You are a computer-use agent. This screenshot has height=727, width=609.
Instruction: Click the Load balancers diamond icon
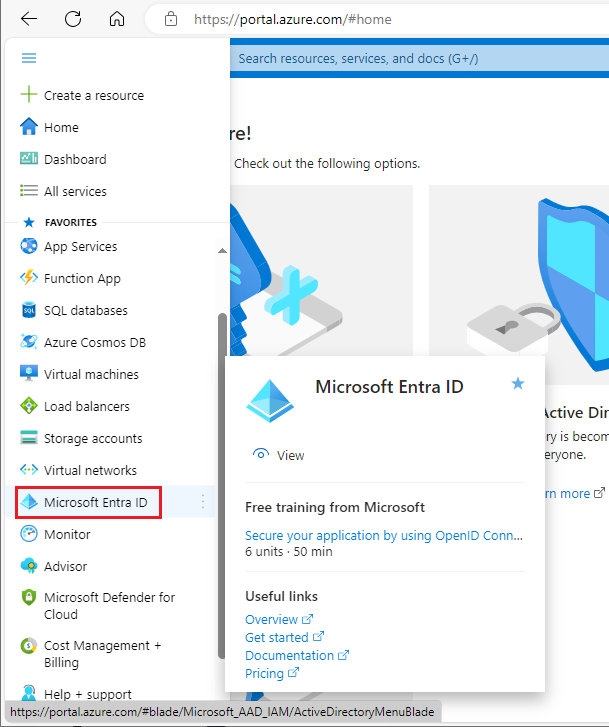[x=29, y=406]
